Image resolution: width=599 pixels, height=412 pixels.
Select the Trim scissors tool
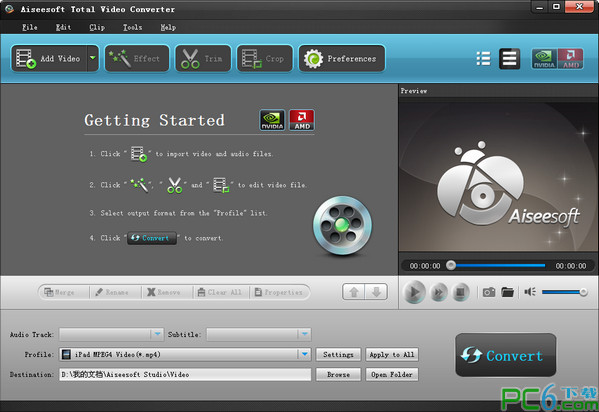pyautogui.click(x=203, y=58)
